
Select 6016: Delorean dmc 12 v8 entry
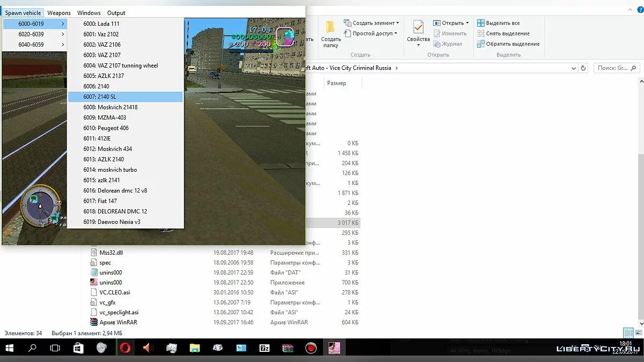tap(122, 190)
